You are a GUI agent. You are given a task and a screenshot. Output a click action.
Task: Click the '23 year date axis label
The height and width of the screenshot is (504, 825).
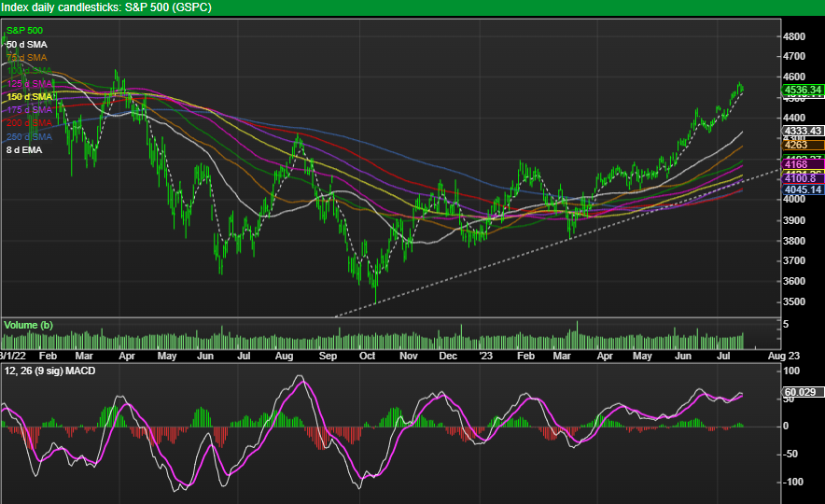pyautogui.click(x=486, y=357)
